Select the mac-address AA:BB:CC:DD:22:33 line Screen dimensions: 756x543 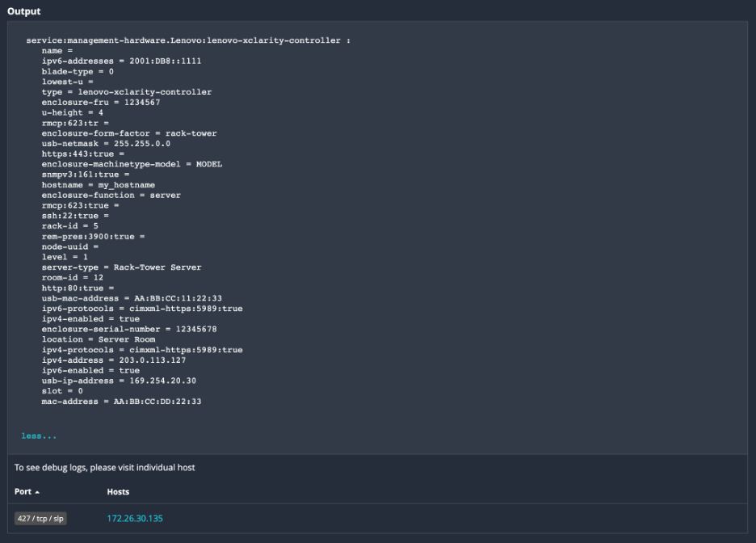[x=124, y=401]
